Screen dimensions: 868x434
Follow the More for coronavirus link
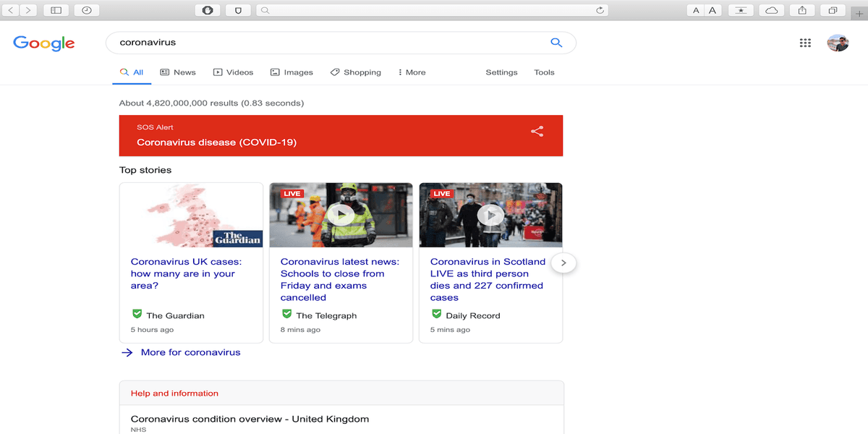[x=190, y=352]
